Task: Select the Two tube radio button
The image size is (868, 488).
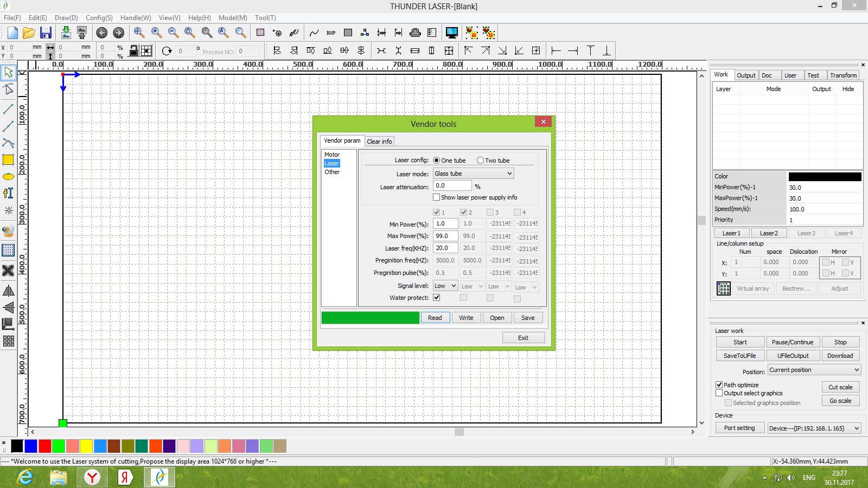Action: 480,160
